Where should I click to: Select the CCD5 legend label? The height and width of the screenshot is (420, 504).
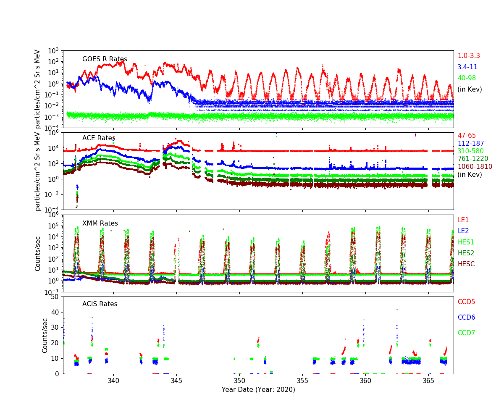click(x=466, y=302)
